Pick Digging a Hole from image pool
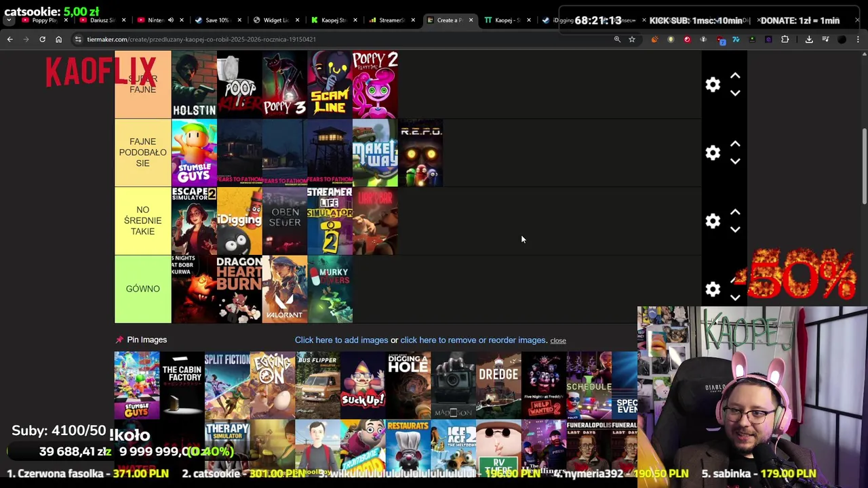Image resolution: width=868 pixels, height=488 pixels. coord(408,385)
